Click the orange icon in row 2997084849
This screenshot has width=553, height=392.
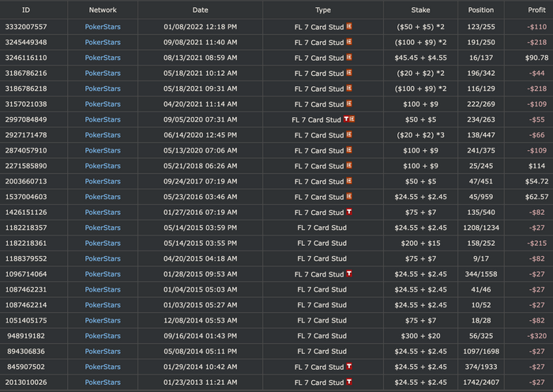pos(352,119)
